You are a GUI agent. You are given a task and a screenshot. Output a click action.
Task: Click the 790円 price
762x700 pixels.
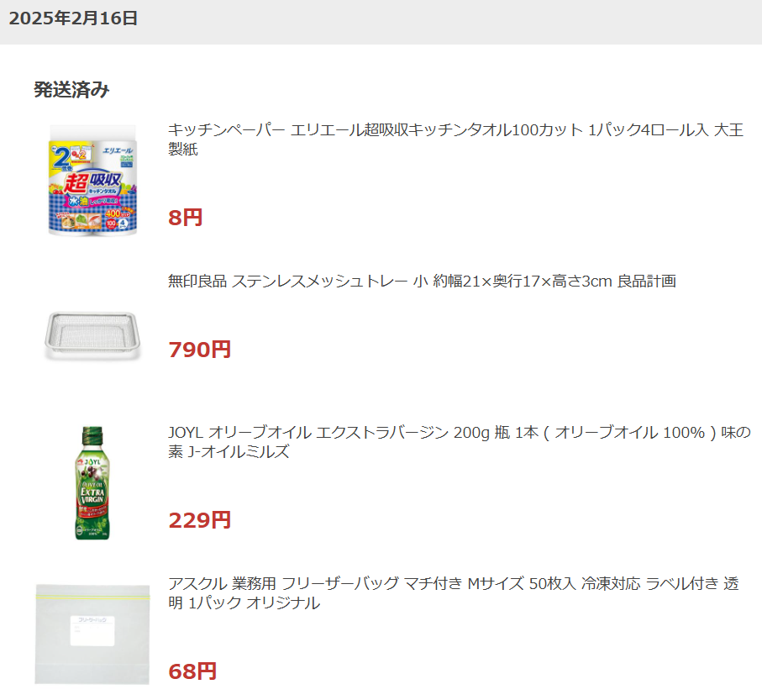[200, 350]
